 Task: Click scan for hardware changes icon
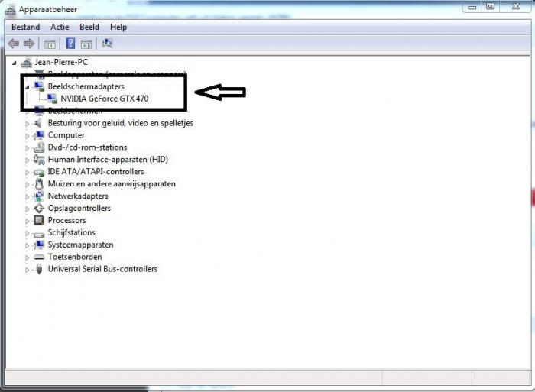107,44
